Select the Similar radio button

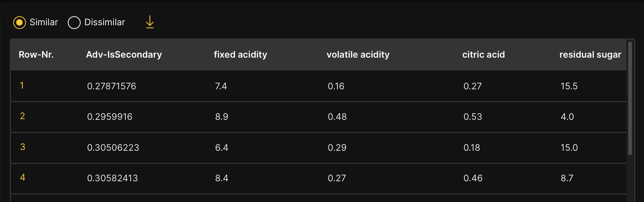tap(20, 23)
